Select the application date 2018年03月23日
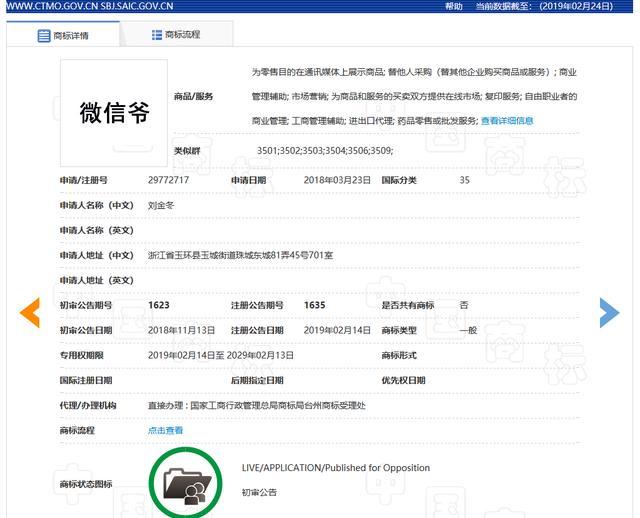640x518 pixels. point(337,180)
